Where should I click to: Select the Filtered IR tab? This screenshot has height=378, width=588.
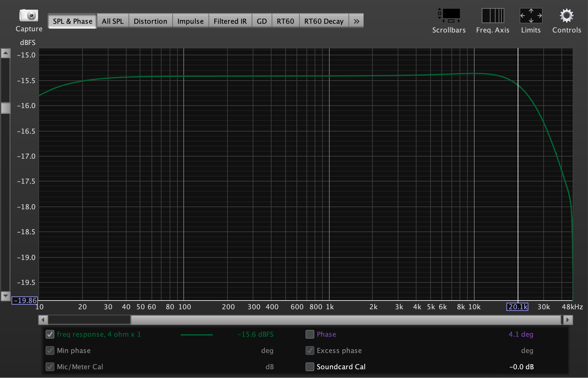(230, 21)
